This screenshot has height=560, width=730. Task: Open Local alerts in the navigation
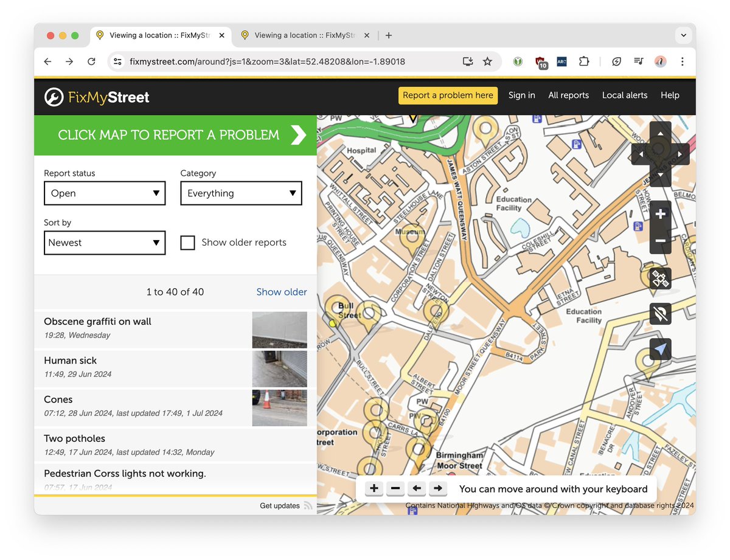(625, 95)
